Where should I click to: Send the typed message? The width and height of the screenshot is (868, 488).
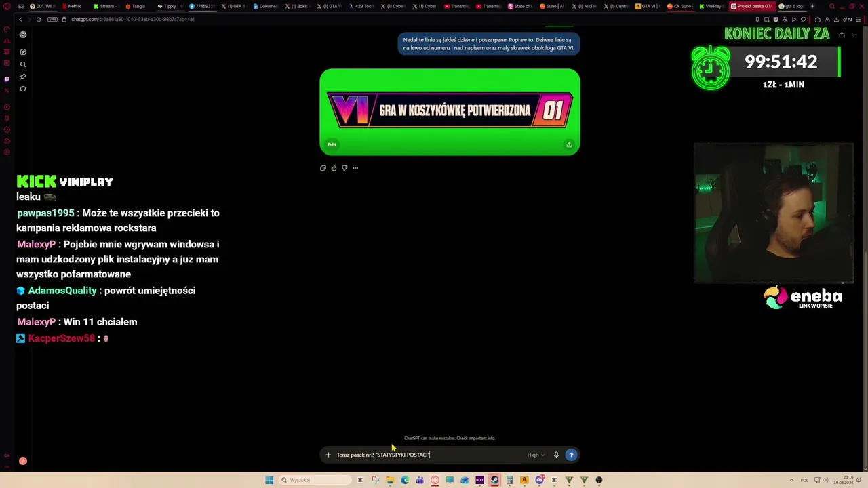point(571,455)
